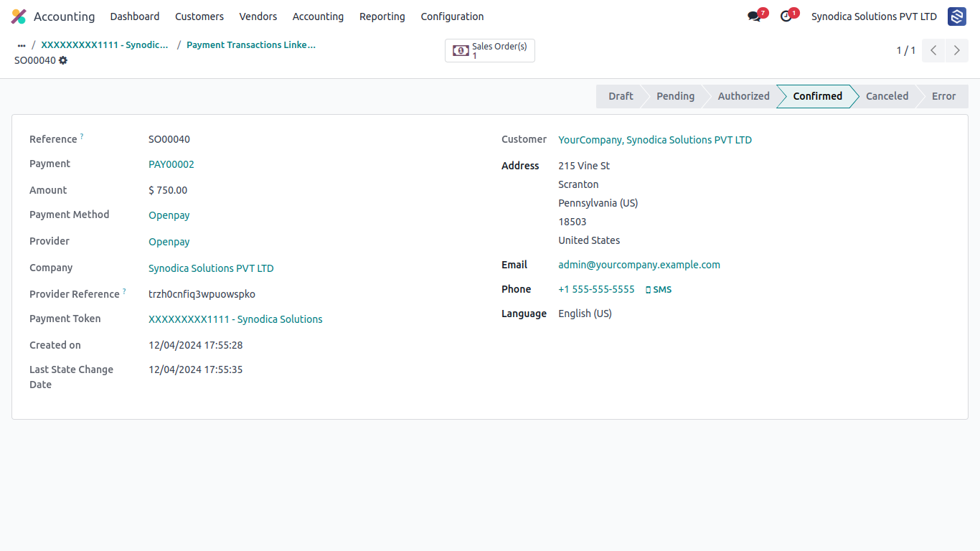Screen dimensions: 980x551
Task: Open Payment Method Openpay link
Action: [169, 215]
